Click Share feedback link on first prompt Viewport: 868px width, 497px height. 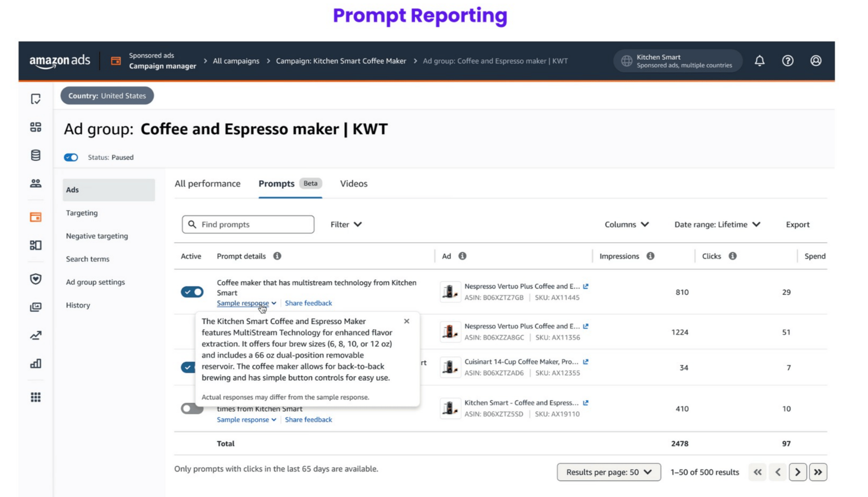308,303
